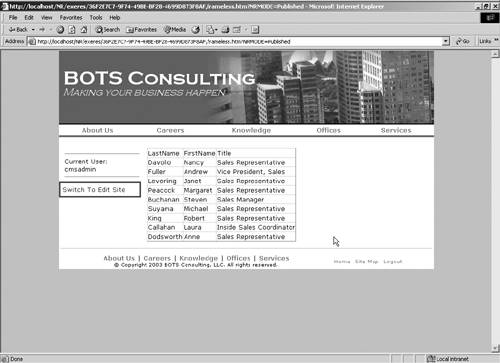Click the Home icon in toolbar
This screenshot has height=363, width=500.
pyautogui.click(x=84, y=30)
